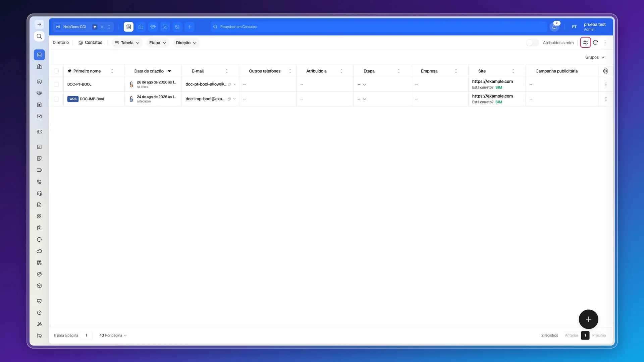The height and width of the screenshot is (362, 644).
Task: Click the Ir para a página input
Action: 86,335
